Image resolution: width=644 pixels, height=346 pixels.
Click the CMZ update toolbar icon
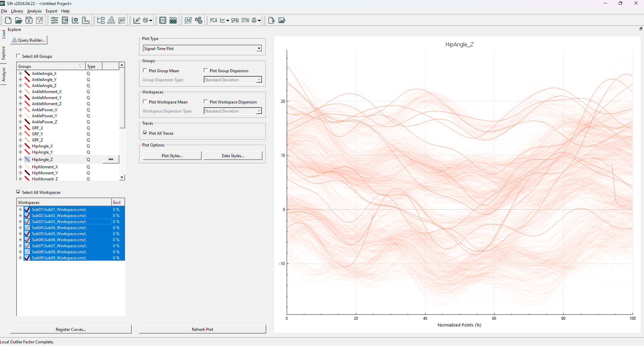[188, 20]
